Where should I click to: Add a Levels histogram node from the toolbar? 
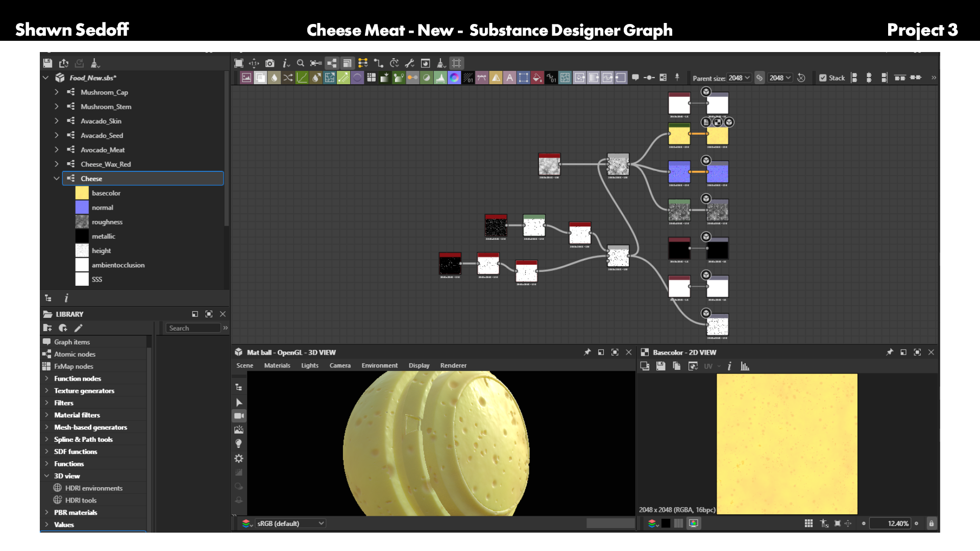[x=440, y=78]
